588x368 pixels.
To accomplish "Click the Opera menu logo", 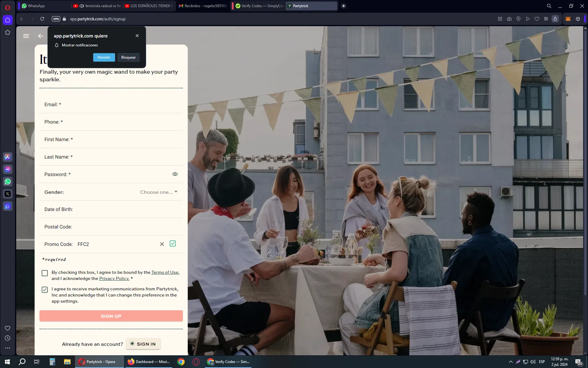I will (7, 7).
